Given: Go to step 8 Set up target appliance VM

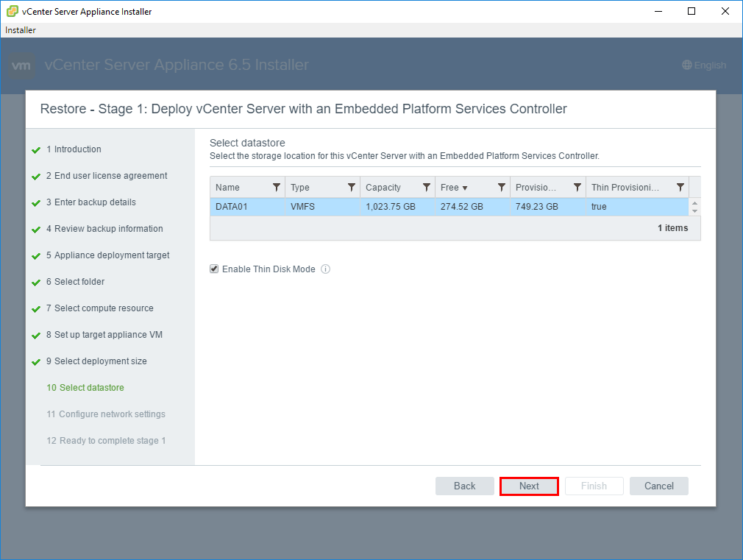Looking at the screenshot, I should click(104, 336).
